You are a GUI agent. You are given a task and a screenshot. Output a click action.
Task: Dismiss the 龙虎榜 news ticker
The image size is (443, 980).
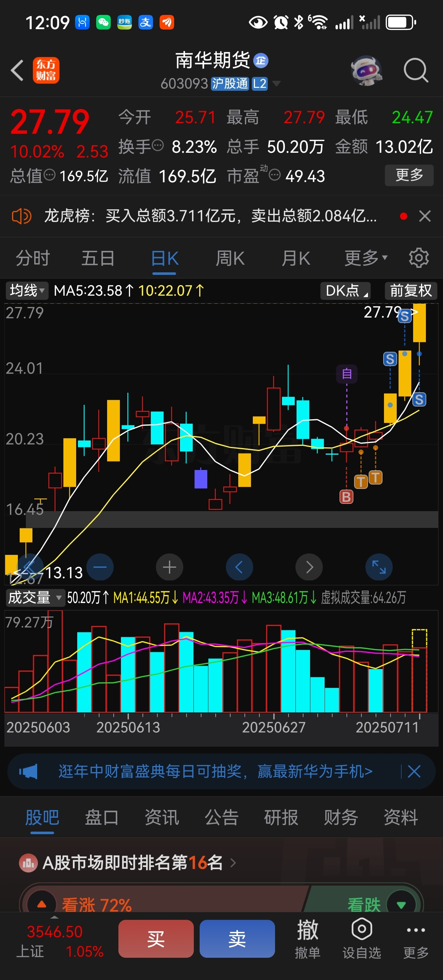click(x=425, y=217)
